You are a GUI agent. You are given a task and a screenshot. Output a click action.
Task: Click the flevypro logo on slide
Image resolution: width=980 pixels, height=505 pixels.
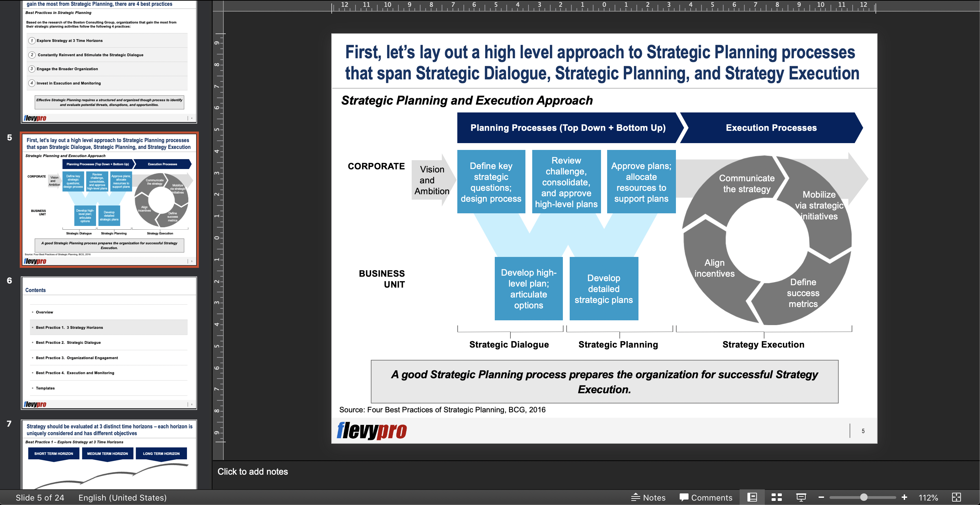[x=372, y=431]
